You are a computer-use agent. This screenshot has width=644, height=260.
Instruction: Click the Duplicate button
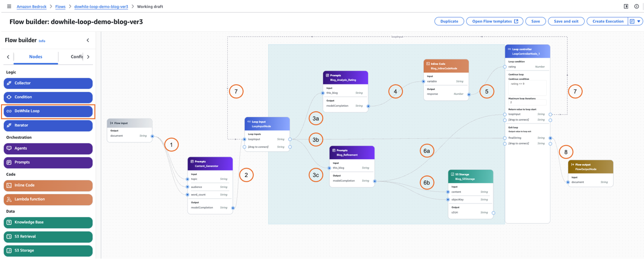coord(449,22)
